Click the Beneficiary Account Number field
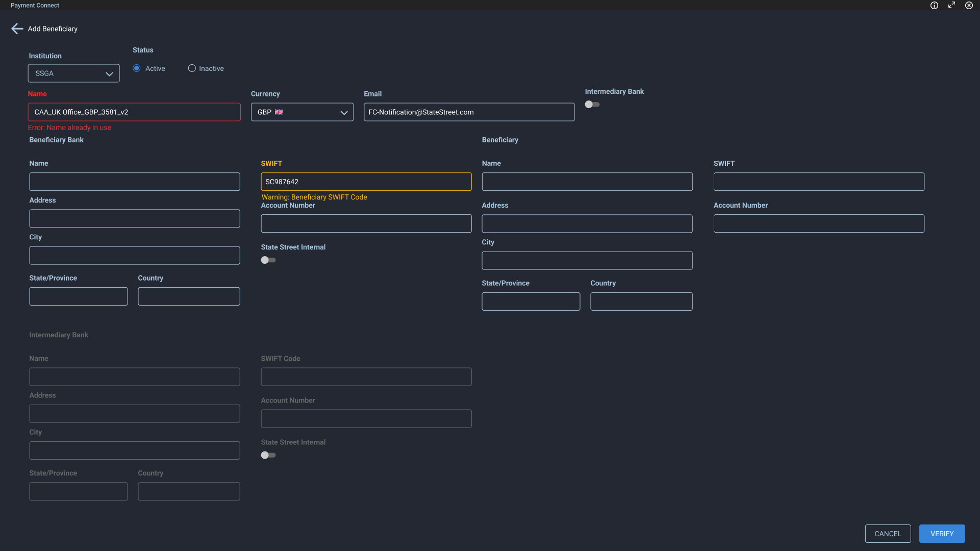This screenshot has height=551, width=980. click(x=818, y=223)
